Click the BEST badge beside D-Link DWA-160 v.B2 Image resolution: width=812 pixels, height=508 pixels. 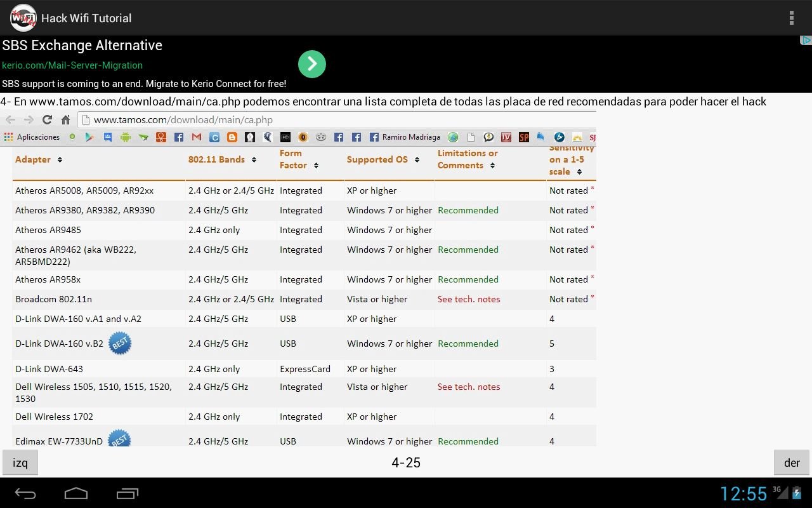120,344
